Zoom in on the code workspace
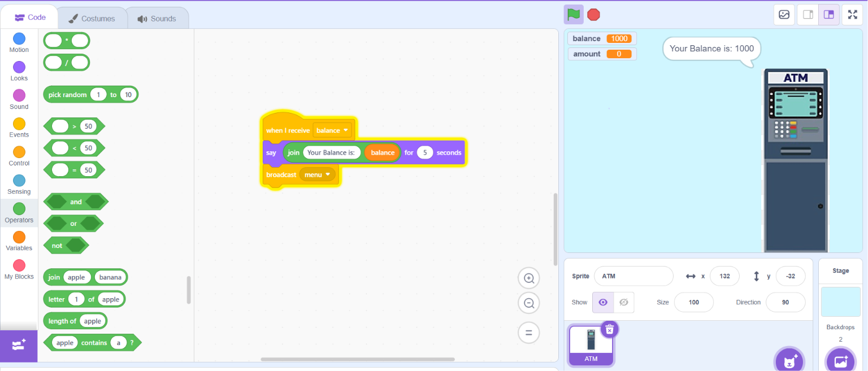This screenshot has height=371, width=868. pyautogui.click(x=529, y=278)
